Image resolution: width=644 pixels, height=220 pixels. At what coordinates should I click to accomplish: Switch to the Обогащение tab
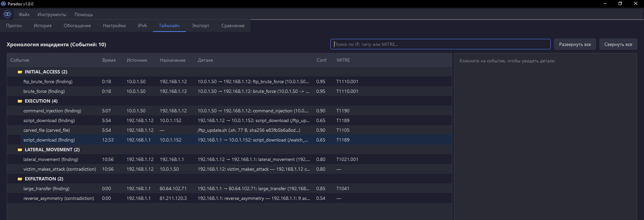pyautogui.click(x=77, y=26)
